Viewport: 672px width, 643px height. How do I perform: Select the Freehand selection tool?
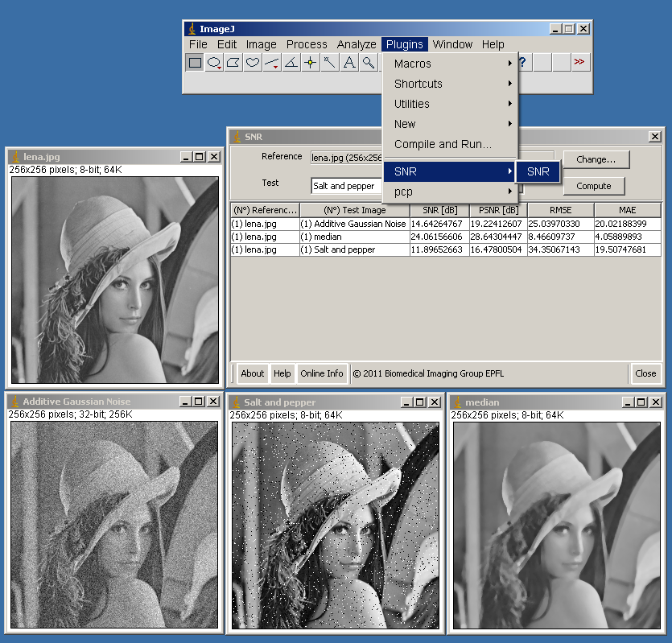[253, 63]
